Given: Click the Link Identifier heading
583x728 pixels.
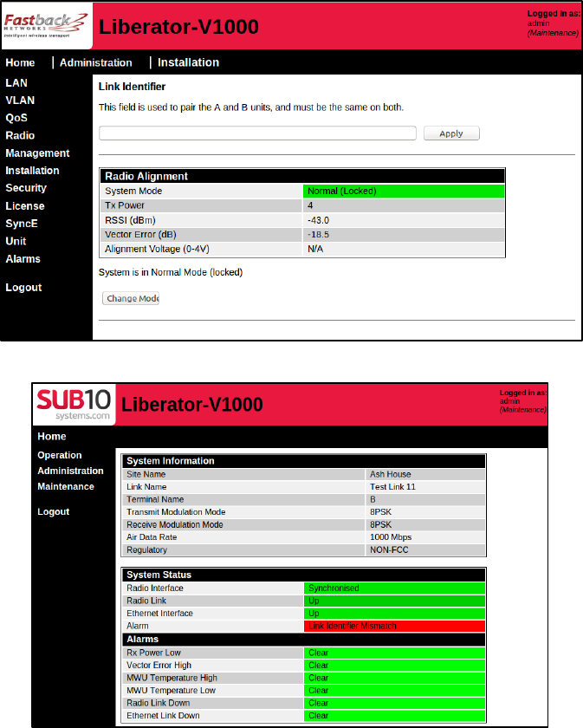Looking at the screenshot, I should point(132,87).
